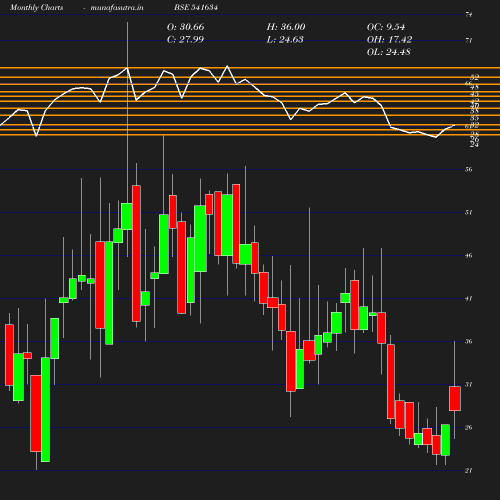Click the '41' price axis label
The image size is (500, 500).
click(x=469, y=299)
